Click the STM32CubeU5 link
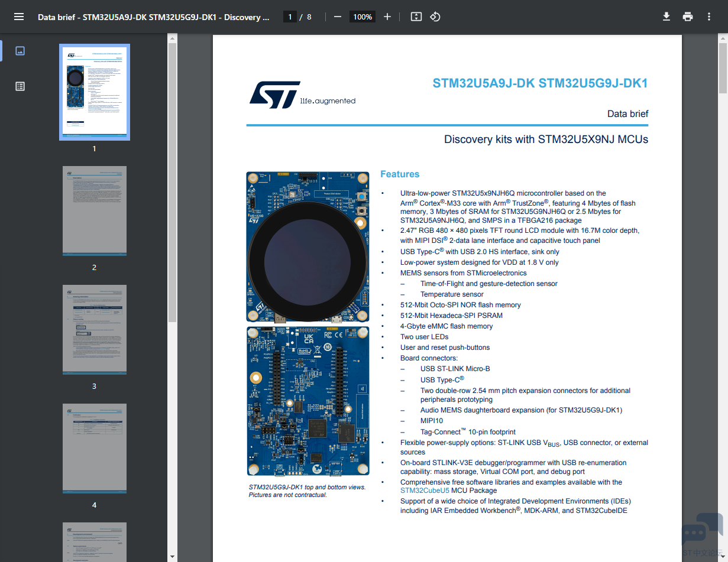This screenshot has width=728, height=562. point(425,490)
